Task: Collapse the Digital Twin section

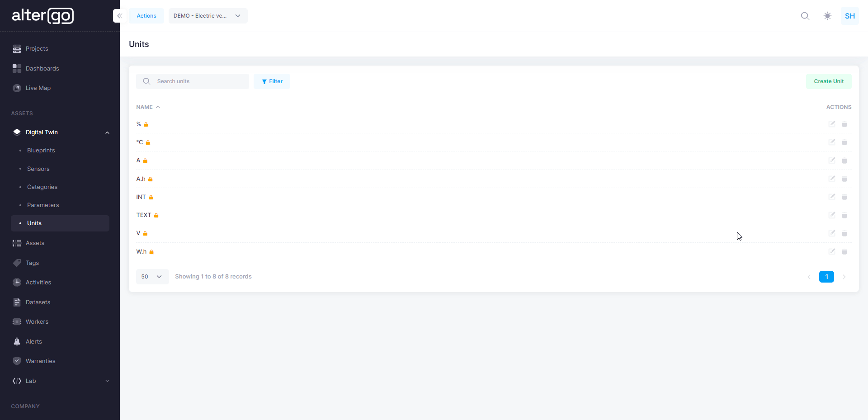Action: click(x=107, y=132)
